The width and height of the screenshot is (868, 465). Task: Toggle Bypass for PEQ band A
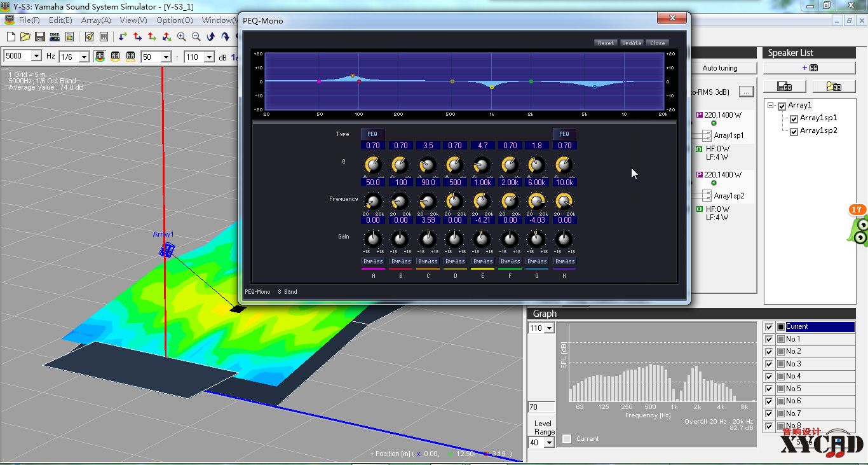[373, 261]
